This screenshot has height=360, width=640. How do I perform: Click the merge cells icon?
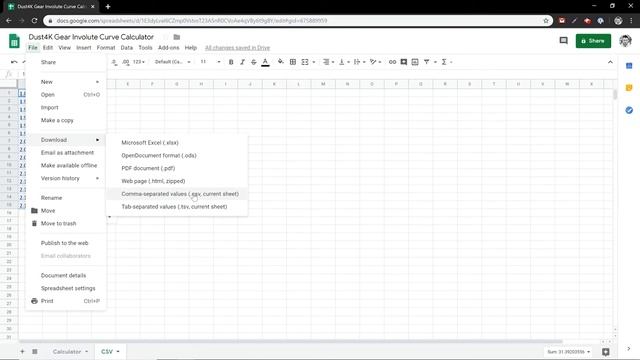(305, 62)
